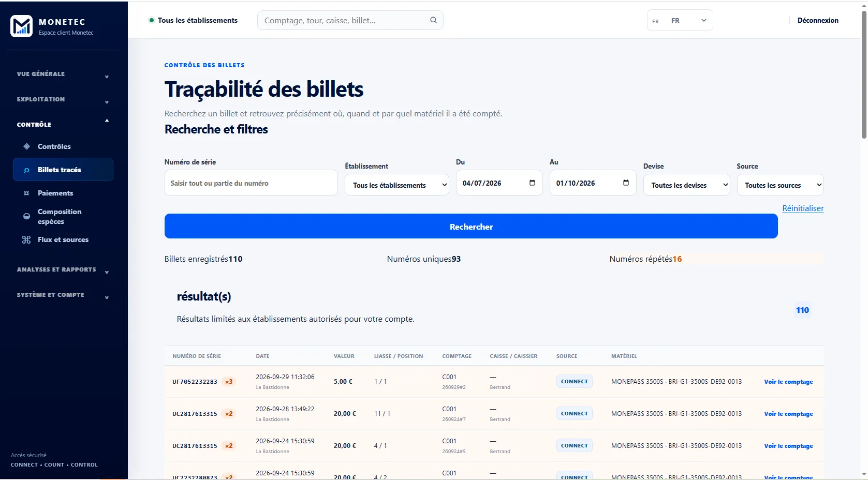Click the date 2026-09-24 15:30:59 with liasse 4 / 1

tap(285, 441)
